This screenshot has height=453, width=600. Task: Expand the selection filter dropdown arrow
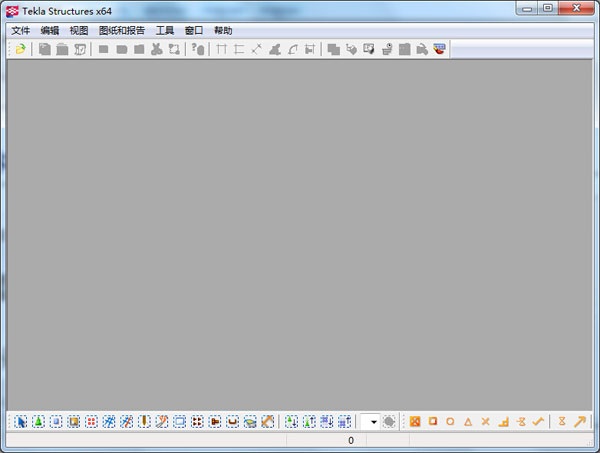point(373,422)
